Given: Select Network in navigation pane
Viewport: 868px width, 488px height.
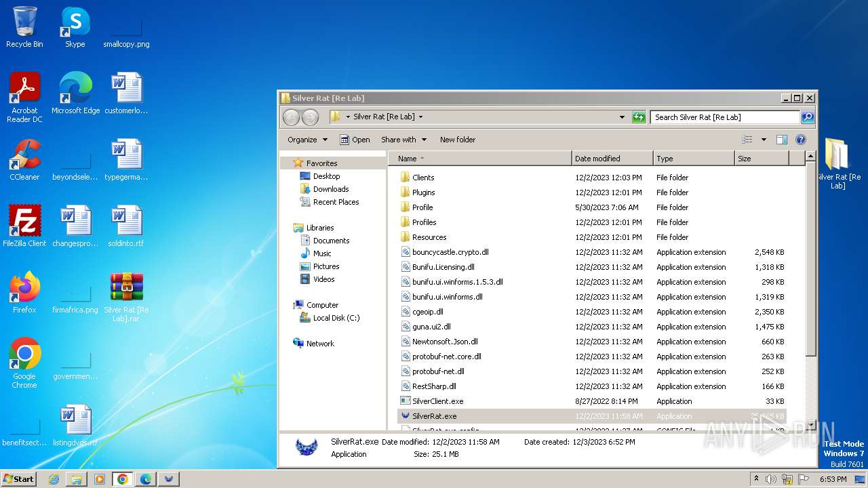Looking at the screenshot, I should pos(320,344).
